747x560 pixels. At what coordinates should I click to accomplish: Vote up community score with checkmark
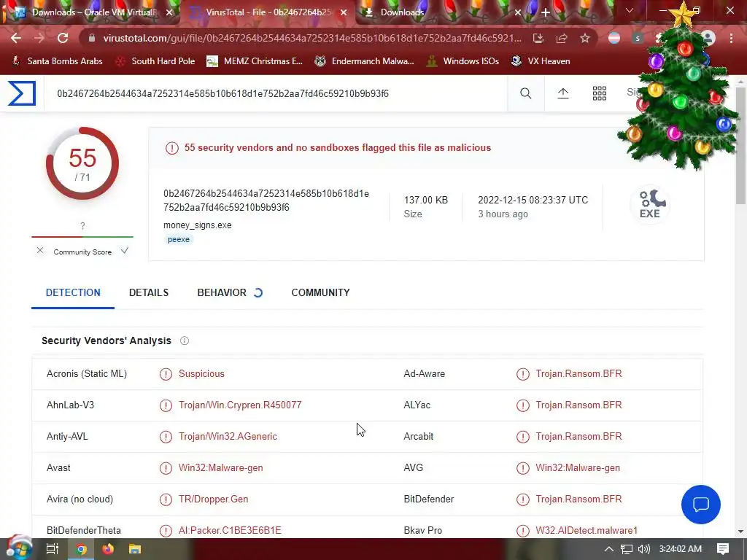(x=124, y=251)
